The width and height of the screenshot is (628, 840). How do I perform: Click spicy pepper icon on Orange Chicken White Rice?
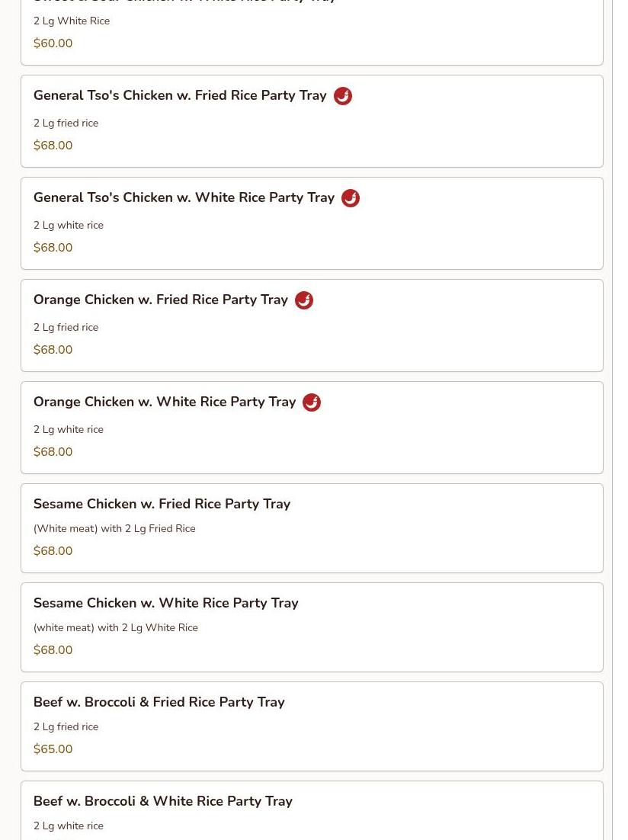coord(312,402)
